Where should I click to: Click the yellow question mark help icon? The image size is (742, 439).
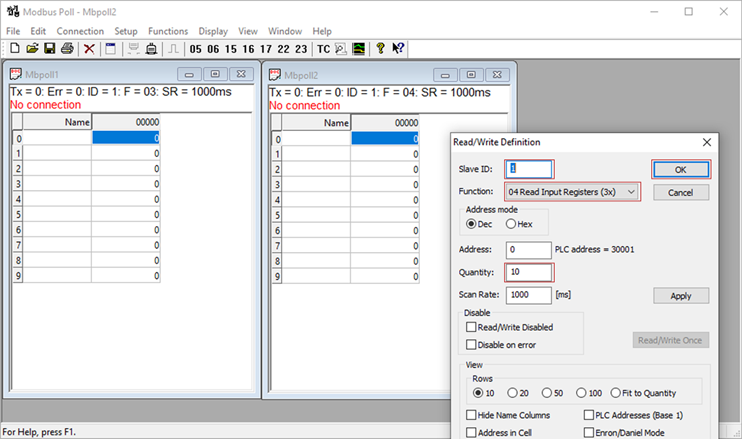(x=380, y=48)
